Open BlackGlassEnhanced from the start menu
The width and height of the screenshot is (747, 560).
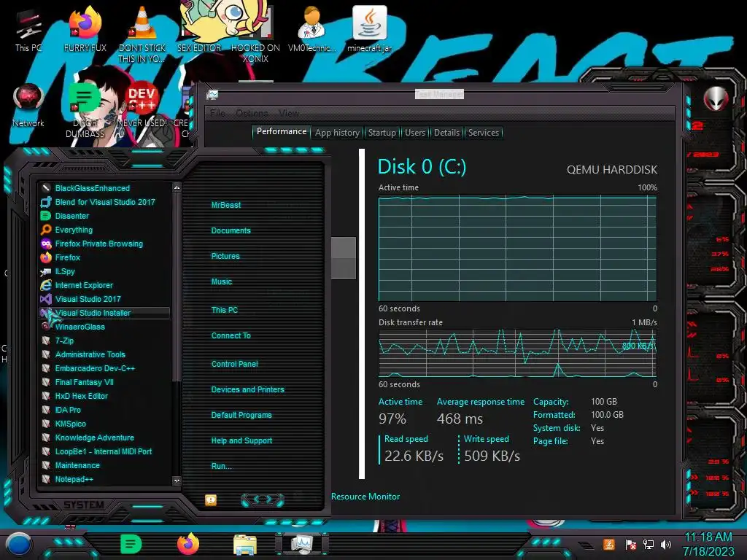point(92,188)
